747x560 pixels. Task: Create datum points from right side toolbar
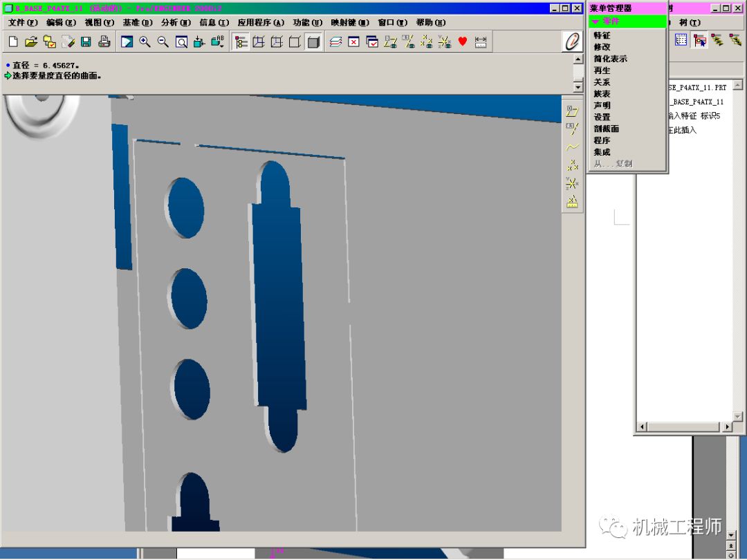(x=572, y=165)
